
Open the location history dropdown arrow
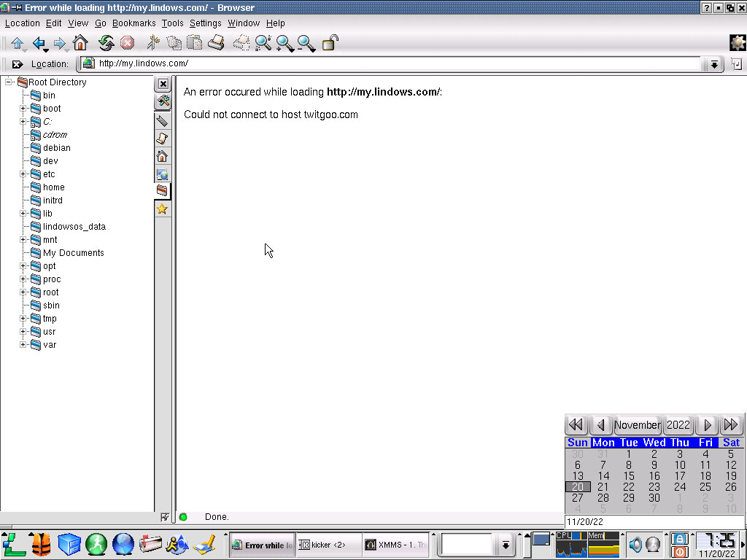pos(714,64)
